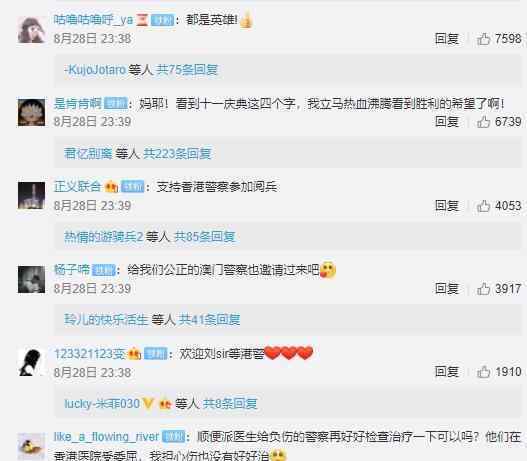This screenshot has height=461, width=527.
Task: Open 共8条回复 reply list
Action: (x=230, y=403)
